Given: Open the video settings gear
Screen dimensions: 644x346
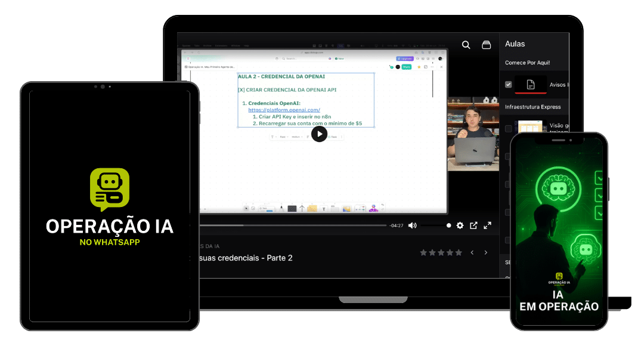Looking at the screenshot, I should point(460,225).
